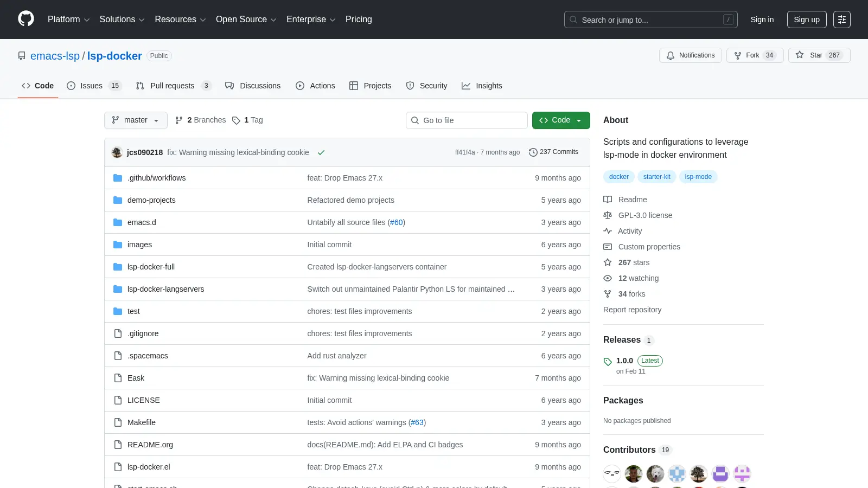Open the 237 Commits history

[x=553, y=152]
